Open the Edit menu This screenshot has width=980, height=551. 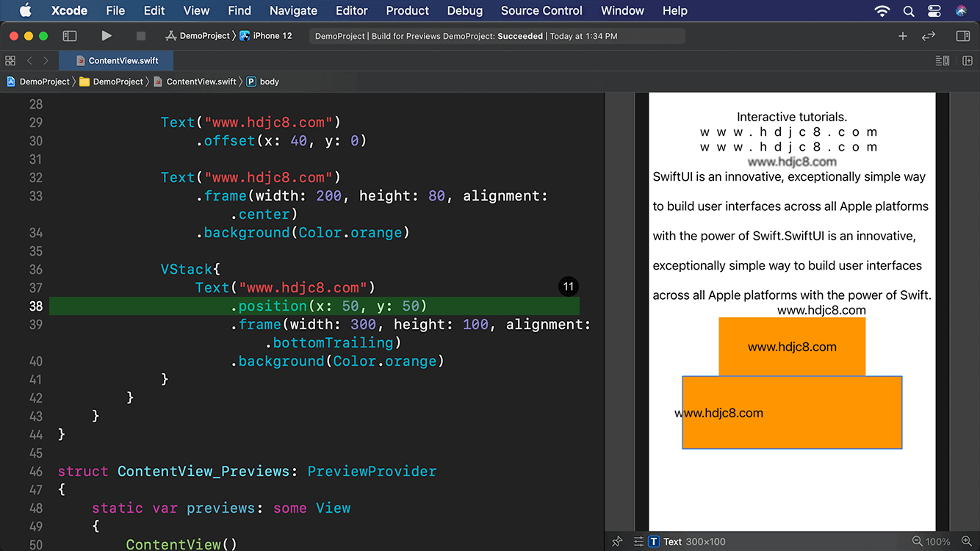(x=154, y=10)
